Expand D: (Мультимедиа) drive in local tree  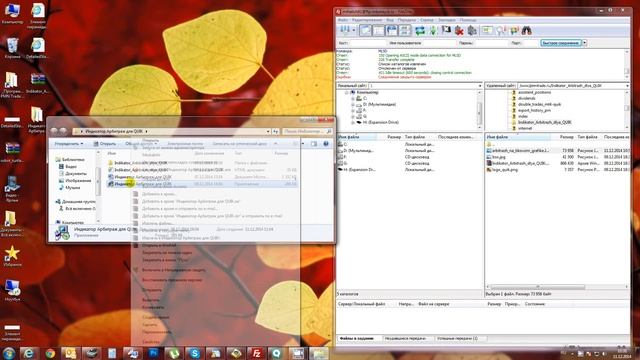(x=353, y=104)
